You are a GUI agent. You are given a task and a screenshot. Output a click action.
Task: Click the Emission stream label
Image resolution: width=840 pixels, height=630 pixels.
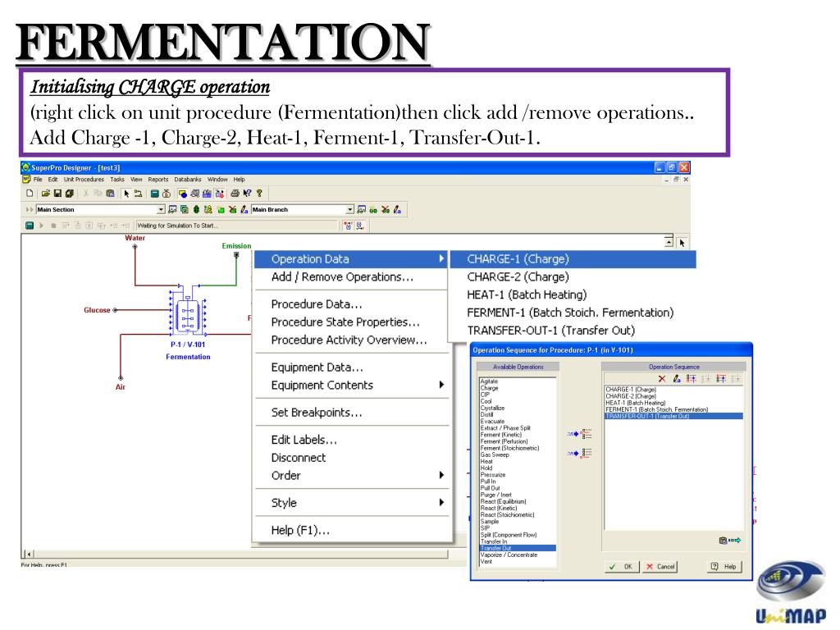click(x=236, y=246)
